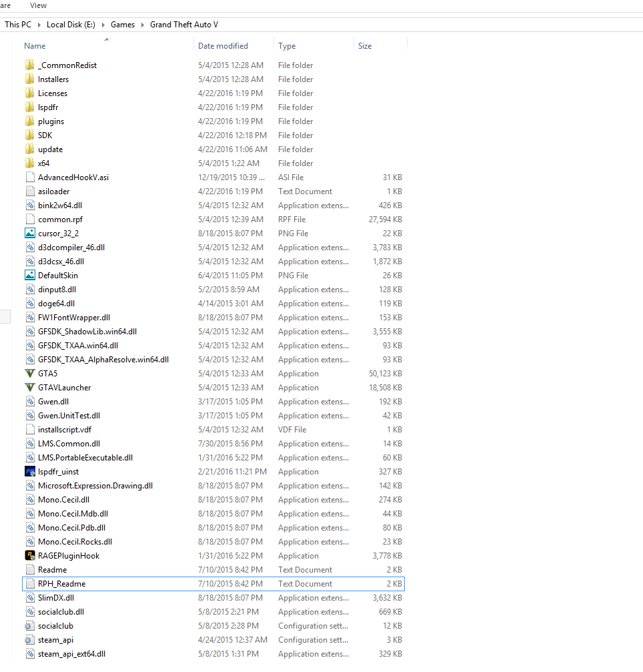This screenshot has width=643, height=672.
Task: Sort files by the Name column header
Action: [x=35, y=46]
